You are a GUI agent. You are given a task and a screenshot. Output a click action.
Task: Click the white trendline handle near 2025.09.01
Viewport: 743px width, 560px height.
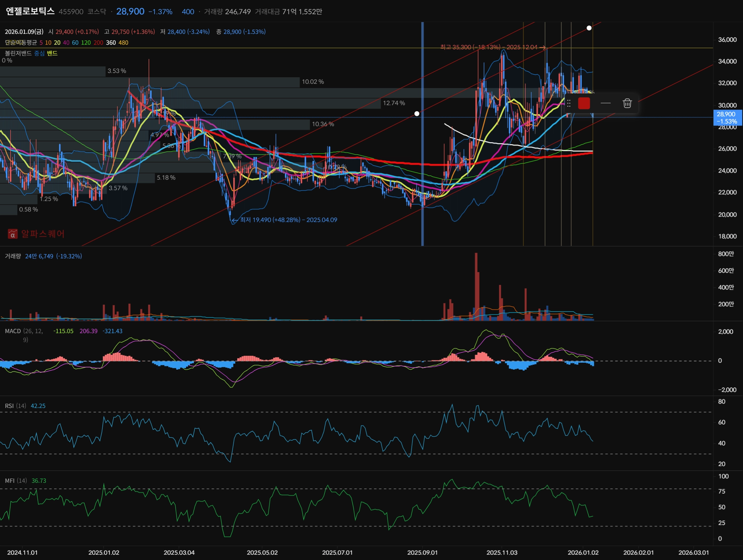coord(417,114)
